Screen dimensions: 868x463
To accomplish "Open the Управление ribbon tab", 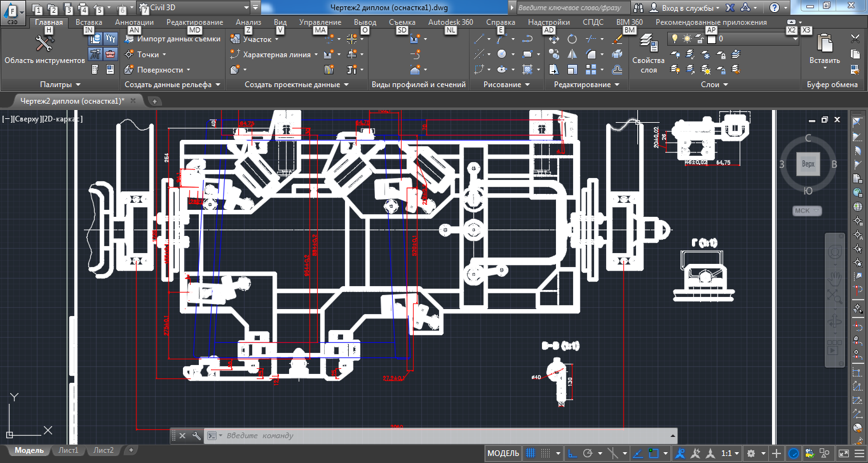I will tap(320, 22).
